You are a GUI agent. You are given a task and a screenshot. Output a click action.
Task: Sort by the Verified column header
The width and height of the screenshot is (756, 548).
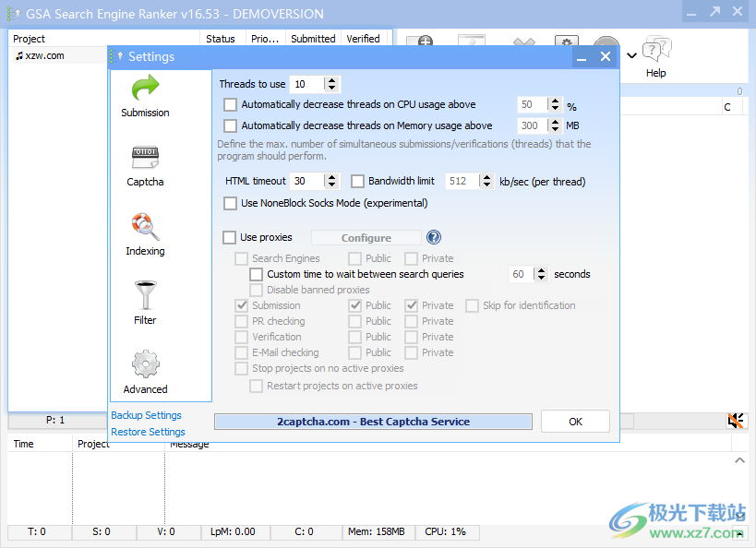click(363, 39)
